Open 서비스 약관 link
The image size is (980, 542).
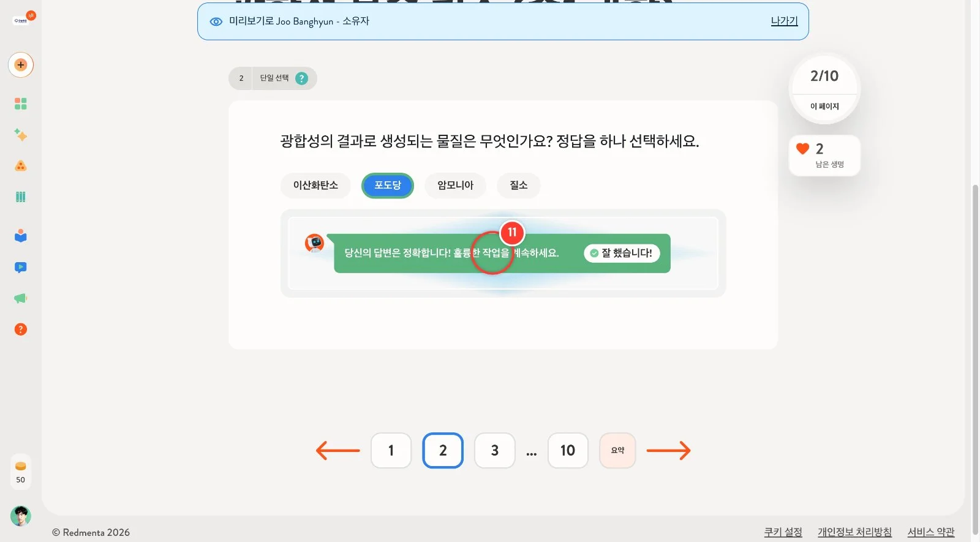(931, 532)
